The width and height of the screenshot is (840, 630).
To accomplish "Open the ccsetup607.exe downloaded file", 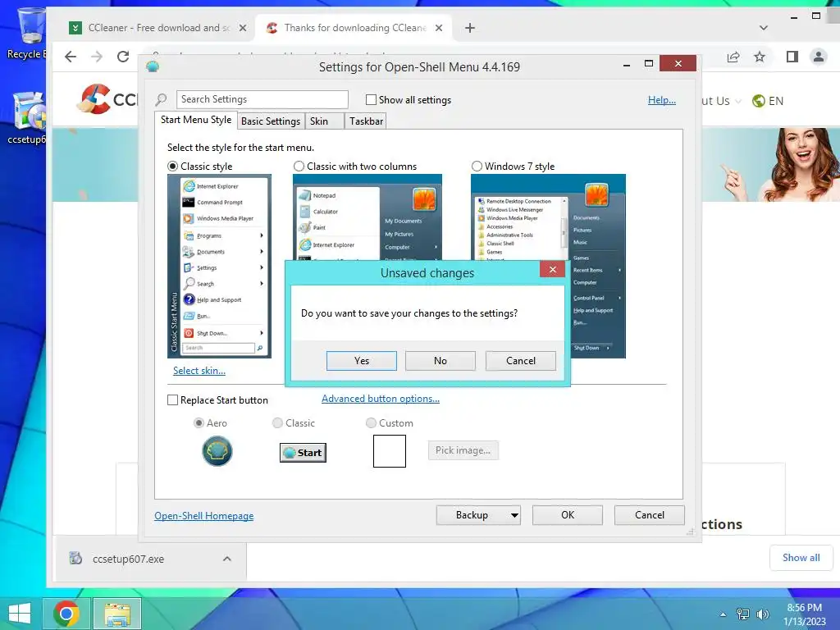I will click(128, 559).
